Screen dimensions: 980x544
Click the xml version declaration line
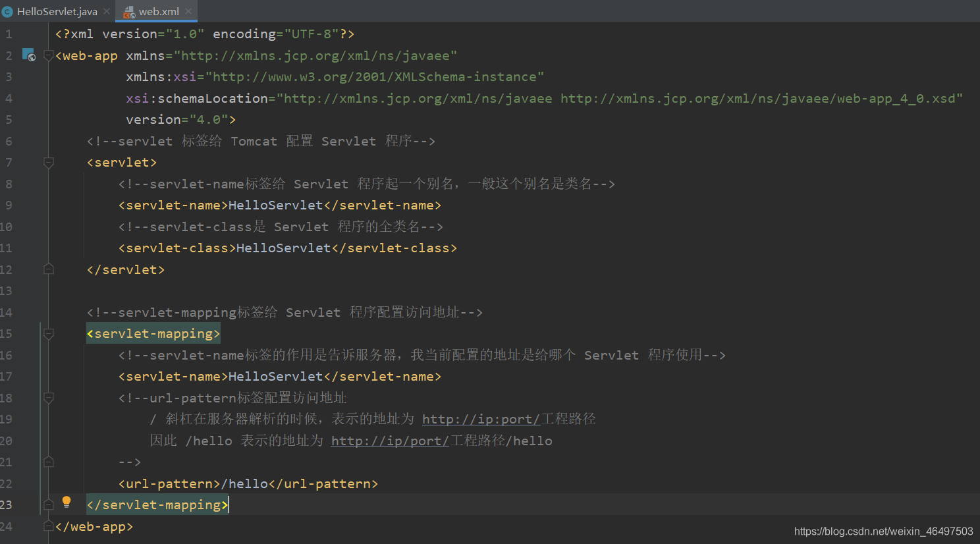205,34
